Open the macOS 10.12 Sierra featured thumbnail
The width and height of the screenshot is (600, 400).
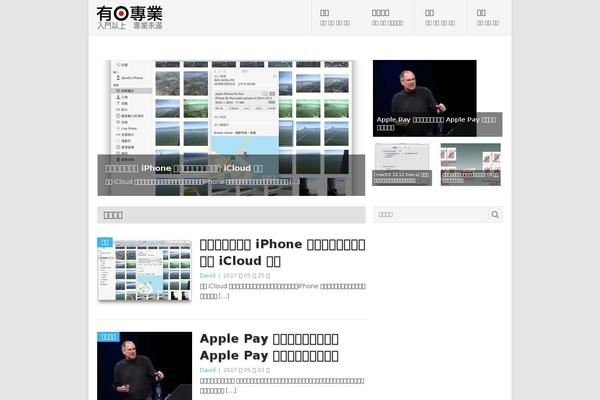pos(402,165)
